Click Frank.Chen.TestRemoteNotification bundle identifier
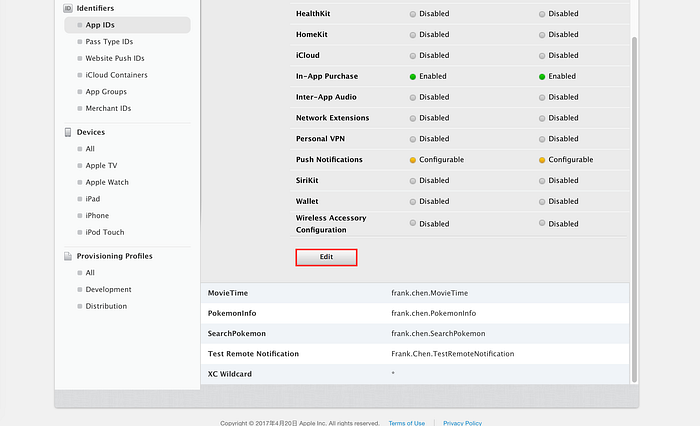This screenshot has height=426, width=700. [453, 354]
